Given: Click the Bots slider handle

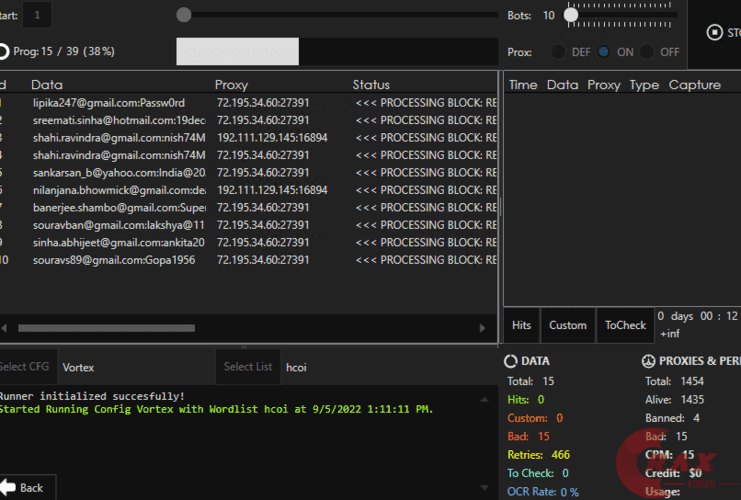Looking at the screenshot, I should tap(571, 15).
